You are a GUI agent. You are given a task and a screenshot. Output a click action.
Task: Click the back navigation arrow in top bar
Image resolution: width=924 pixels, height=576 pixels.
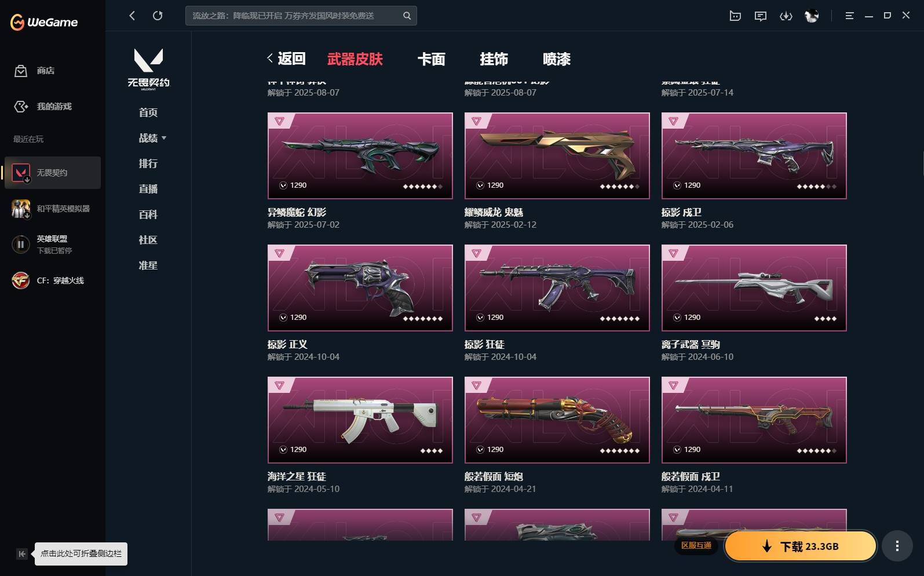coord(132,16)
